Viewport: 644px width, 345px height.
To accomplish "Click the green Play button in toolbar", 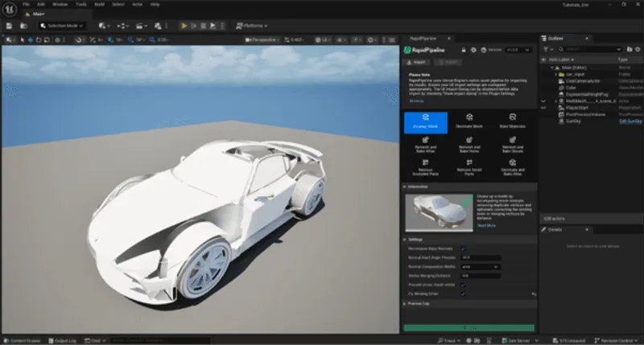I will coord(184,26).
